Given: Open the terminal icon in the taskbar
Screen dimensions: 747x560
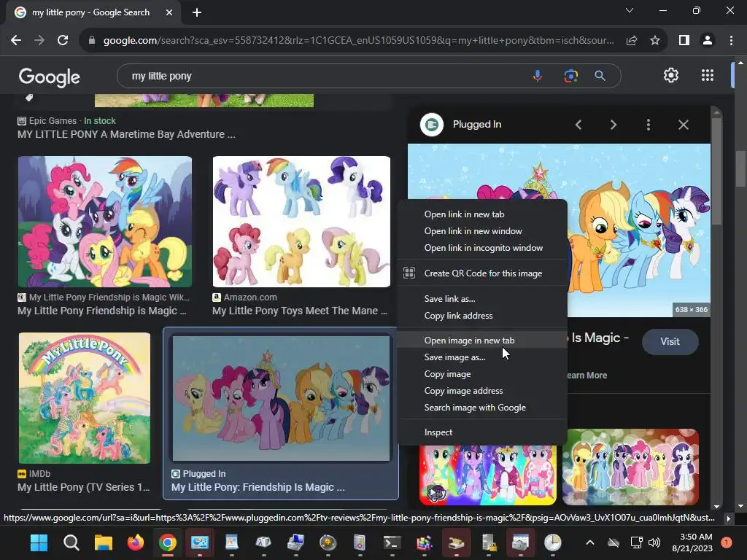Looking at the screenshot, I should [392, 542].
